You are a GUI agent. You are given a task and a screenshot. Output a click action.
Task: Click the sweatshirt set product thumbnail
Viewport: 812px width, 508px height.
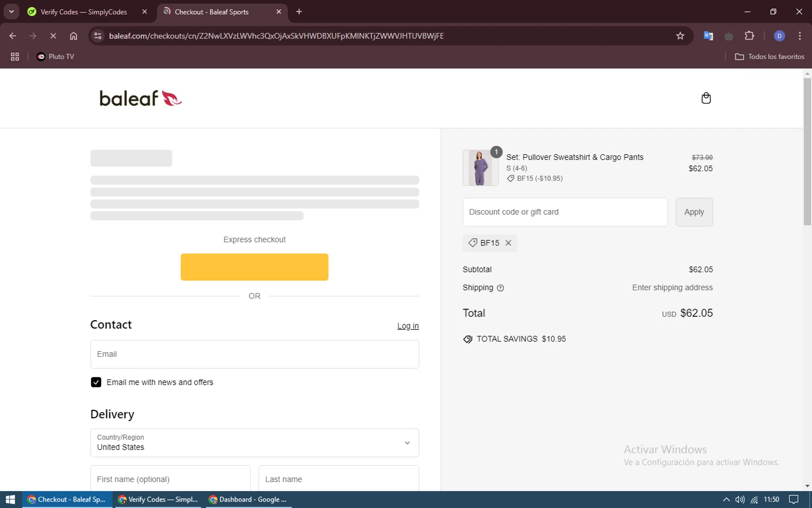(x=480, y=168)
